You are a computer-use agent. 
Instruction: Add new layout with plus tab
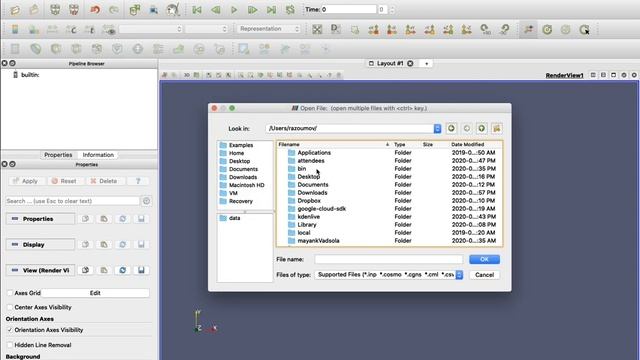coord(427,64)
